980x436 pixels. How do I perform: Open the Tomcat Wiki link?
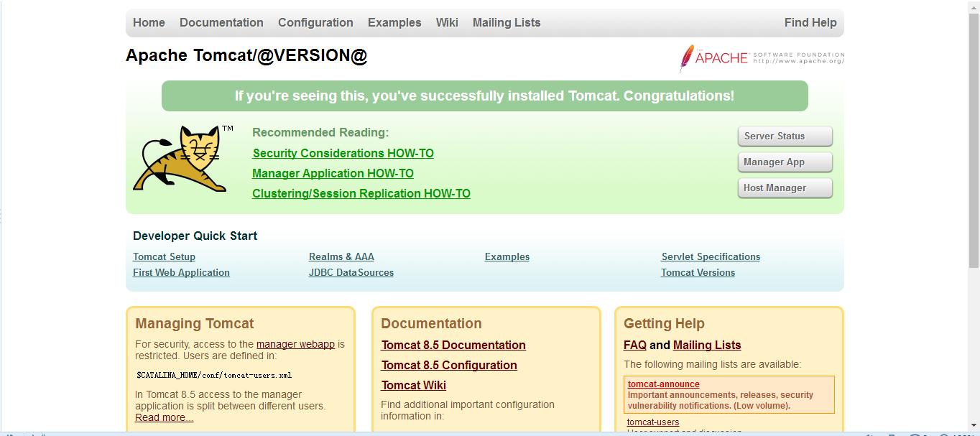click(x=414, y=385)
